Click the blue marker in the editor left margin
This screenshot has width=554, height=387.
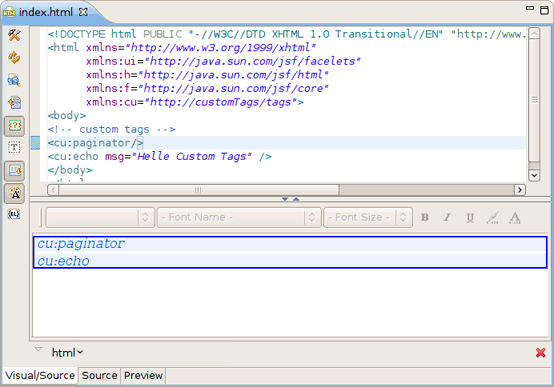point(35,143)
